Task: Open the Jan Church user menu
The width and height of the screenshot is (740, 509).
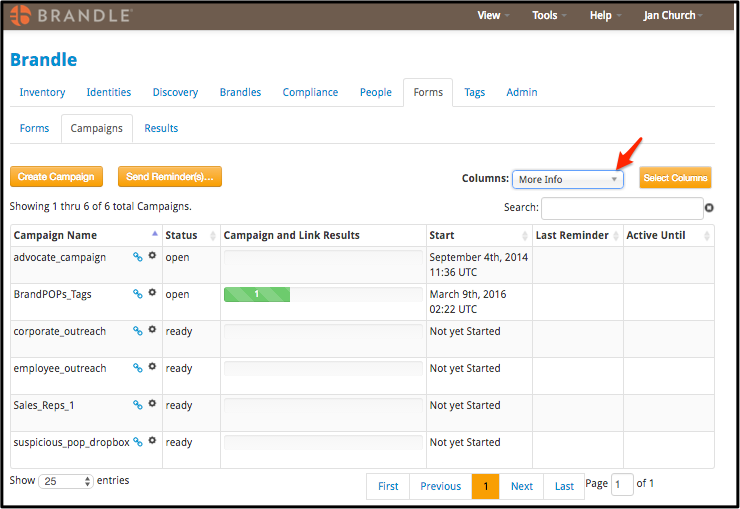Action: 673,16
